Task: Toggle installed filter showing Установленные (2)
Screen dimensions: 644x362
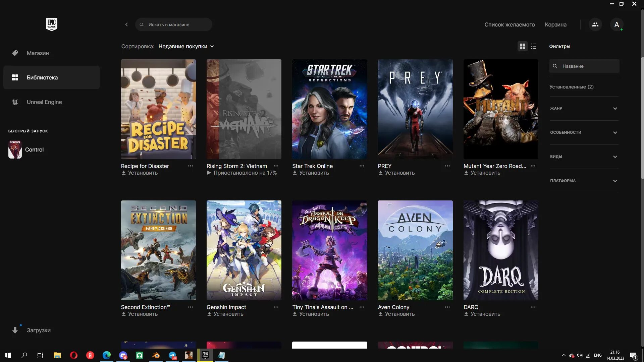Action: click(x=572, y=87)
